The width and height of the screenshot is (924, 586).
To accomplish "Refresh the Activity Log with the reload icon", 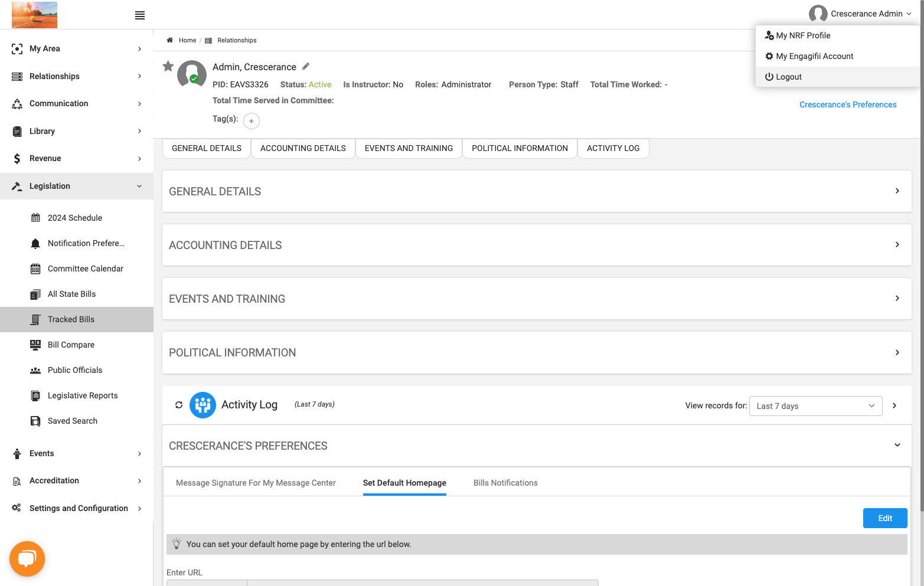I will coord(179,405).
